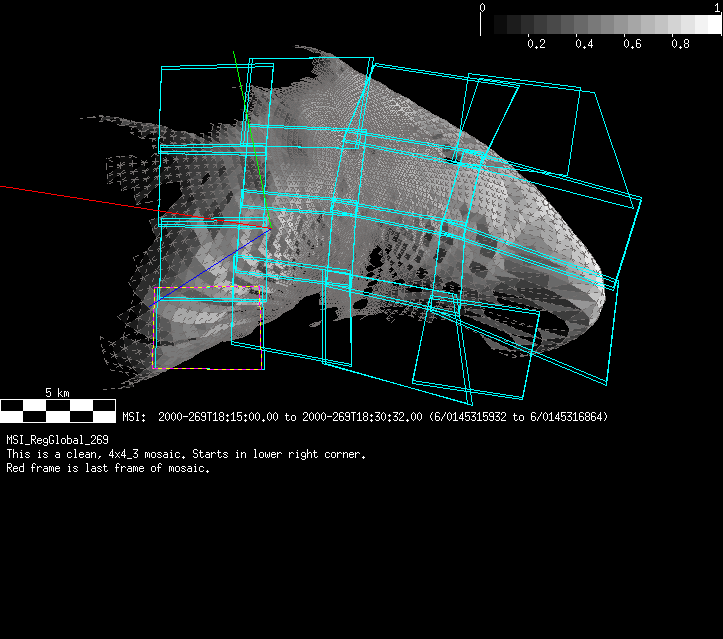
Task: Click the 5 km scale label
Action: click(x=57, y=392)
